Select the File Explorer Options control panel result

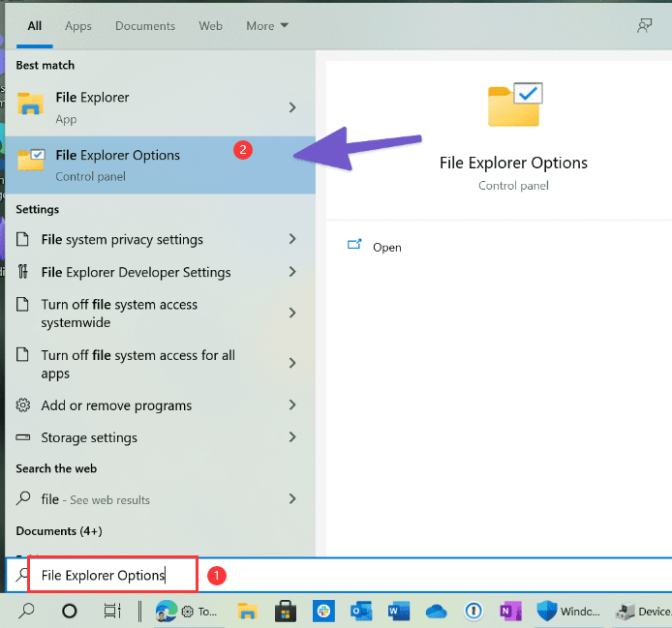point(161,164)
